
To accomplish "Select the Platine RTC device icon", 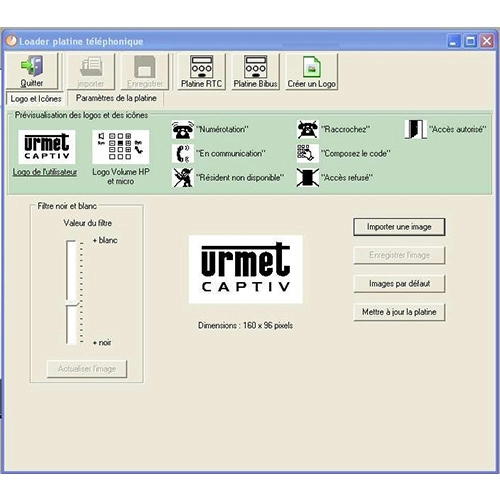I will [x=201, y=66].
